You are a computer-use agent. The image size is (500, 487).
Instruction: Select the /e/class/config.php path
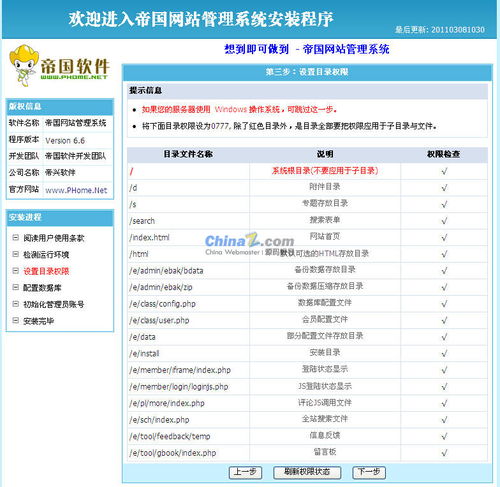(162, 304)
